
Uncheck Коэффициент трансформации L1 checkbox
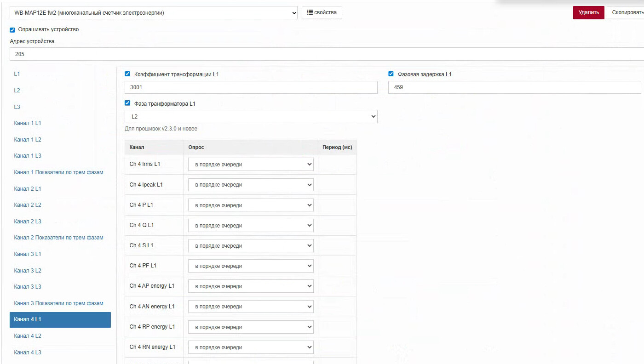[x=127, y=74]
